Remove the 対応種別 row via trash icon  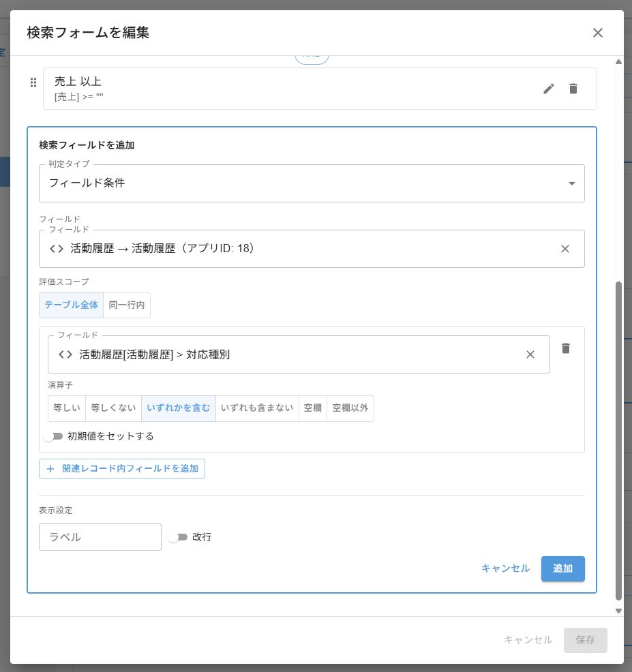566,348
